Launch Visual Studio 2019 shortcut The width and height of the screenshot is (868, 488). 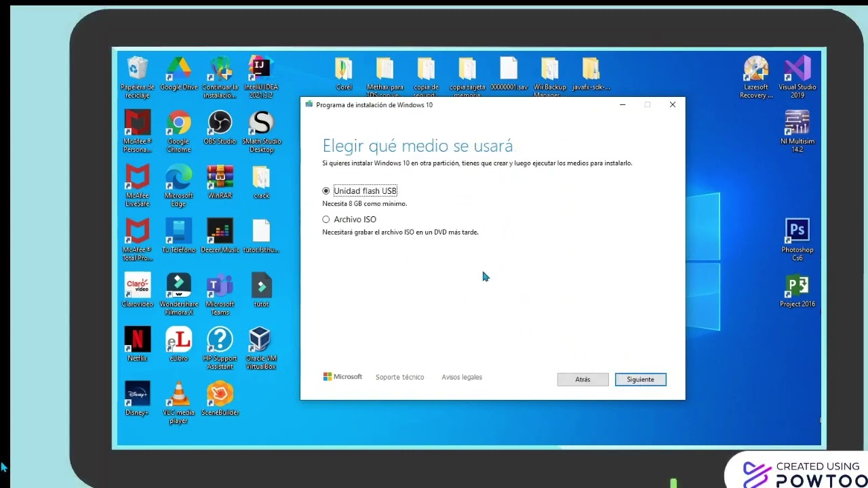coord(797,68)
